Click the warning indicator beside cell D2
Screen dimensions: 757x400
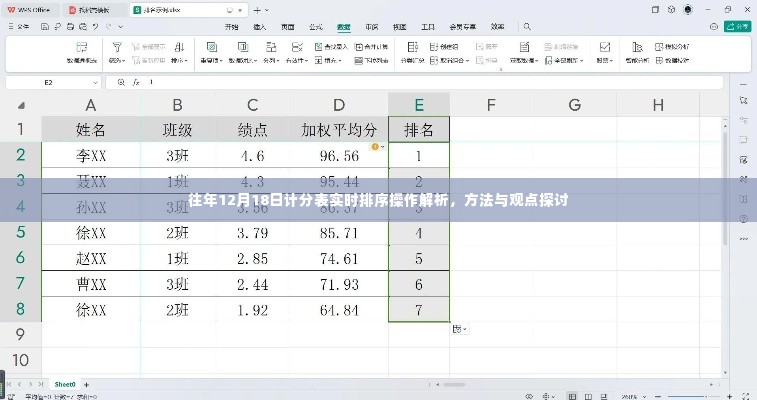tap(376, 147)
